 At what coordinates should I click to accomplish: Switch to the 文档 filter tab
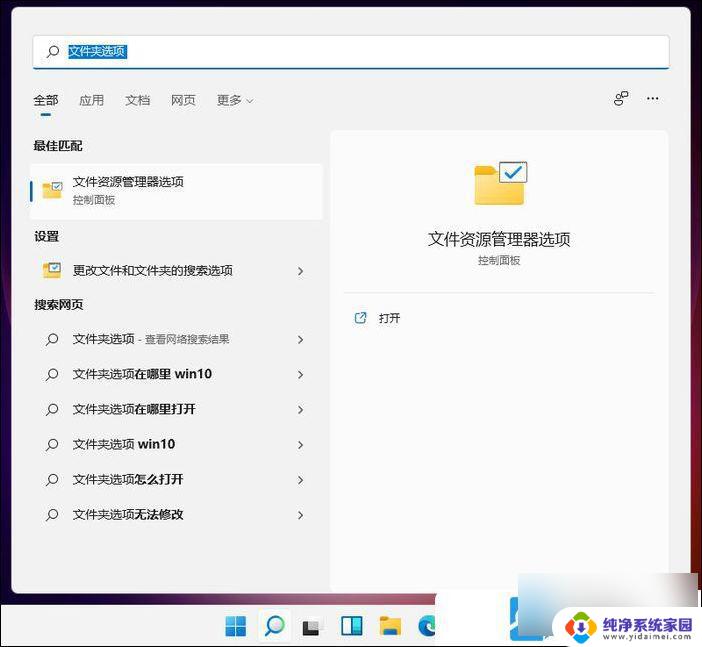coord(137,100)
